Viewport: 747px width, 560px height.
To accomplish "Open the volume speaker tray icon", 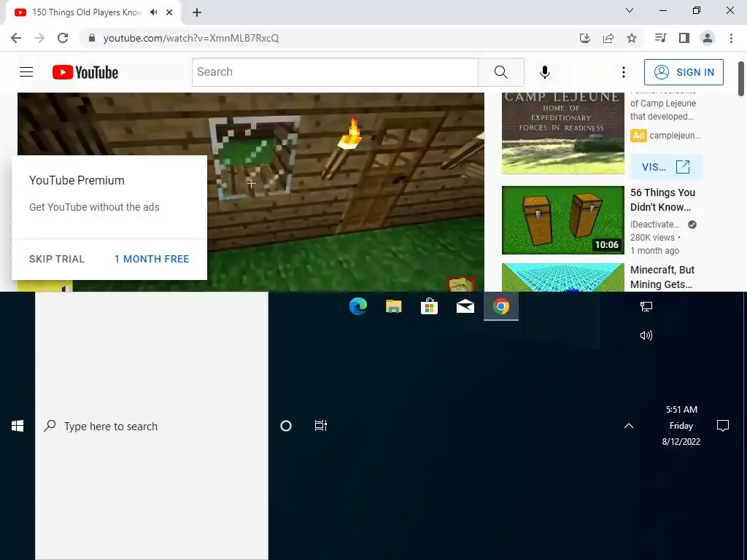I will 646,335.
